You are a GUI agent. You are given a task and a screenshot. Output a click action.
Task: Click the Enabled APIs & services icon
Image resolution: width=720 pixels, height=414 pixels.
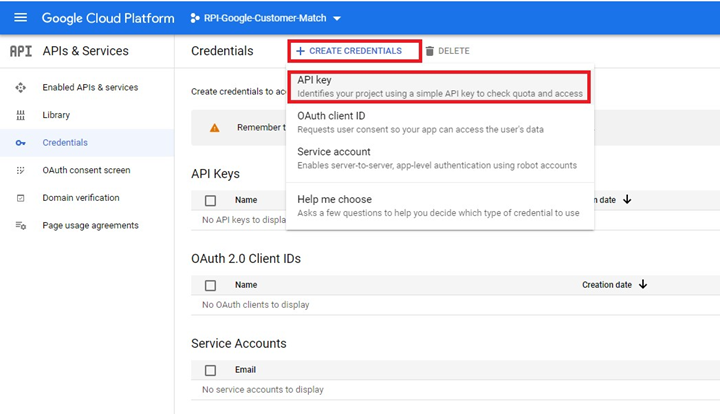tap(20, 87)
